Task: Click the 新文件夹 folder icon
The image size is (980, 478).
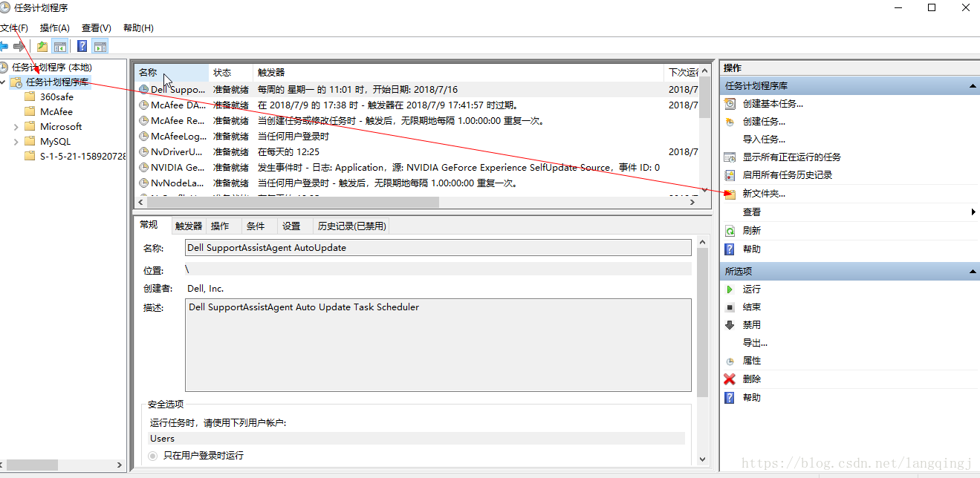Action: pyautogui.click(x=730, y=194)
